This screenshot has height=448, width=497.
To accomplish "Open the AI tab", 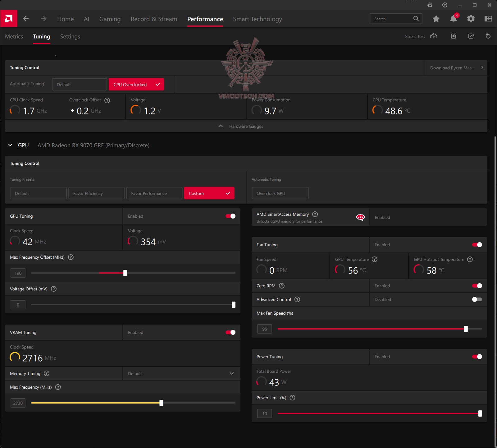I will (x=86, y=19).
